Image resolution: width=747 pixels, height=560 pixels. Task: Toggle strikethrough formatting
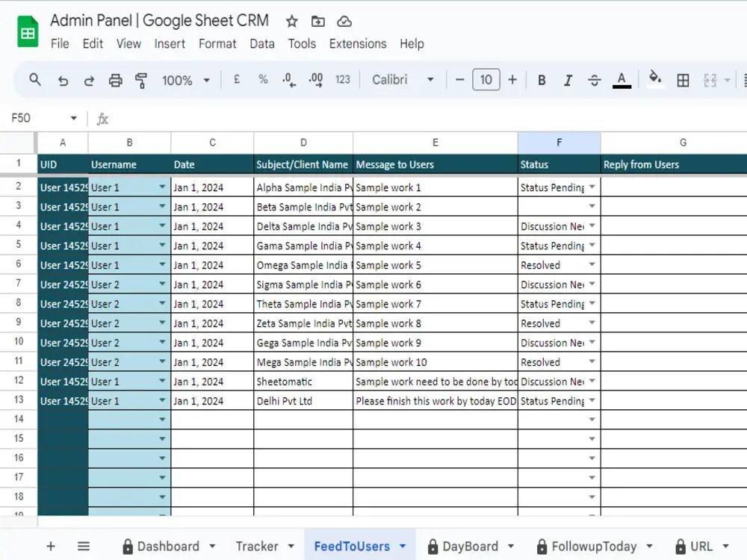click(x=594, y=80)
